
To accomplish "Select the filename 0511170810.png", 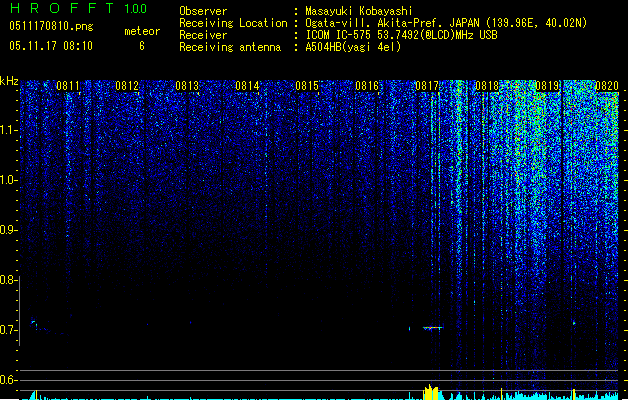I will click(51, 26).
